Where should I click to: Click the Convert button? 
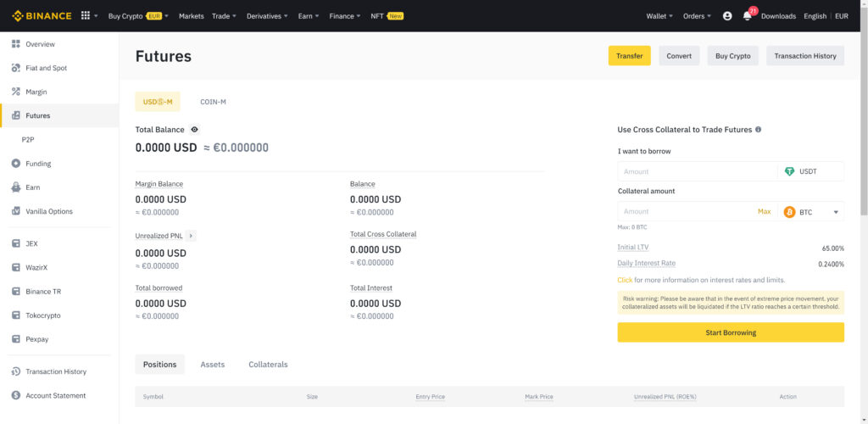pyautogui.click(x=679, y=56)
